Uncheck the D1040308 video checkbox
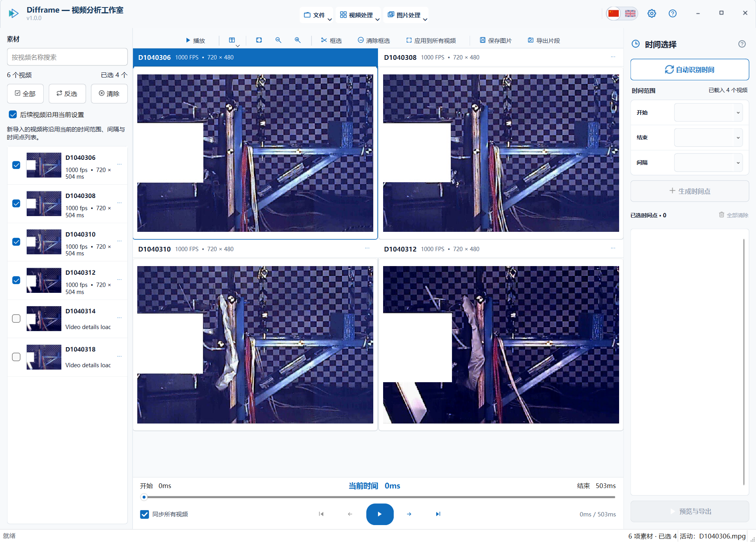This screenshot has width=756, height=542. 16,203
